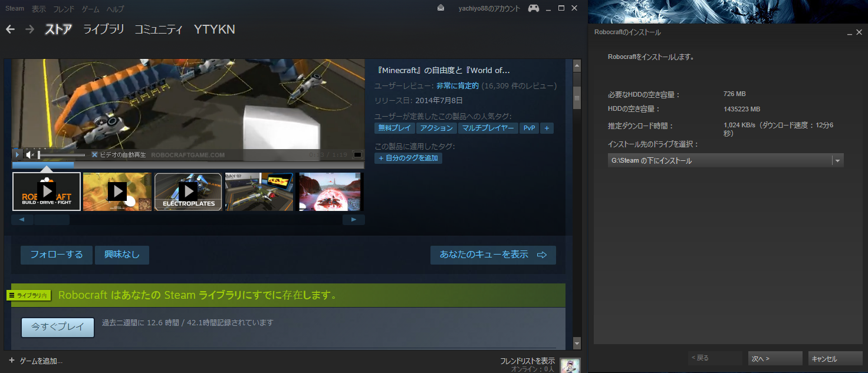The image size is (868, 373).
Task: Close the Robocraft install dialog
Action: pos(859,33)
